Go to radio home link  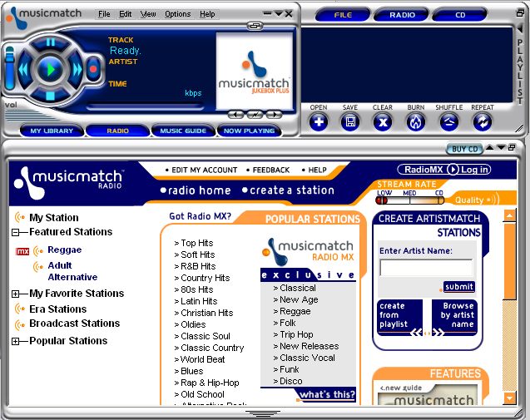[200, 190]
